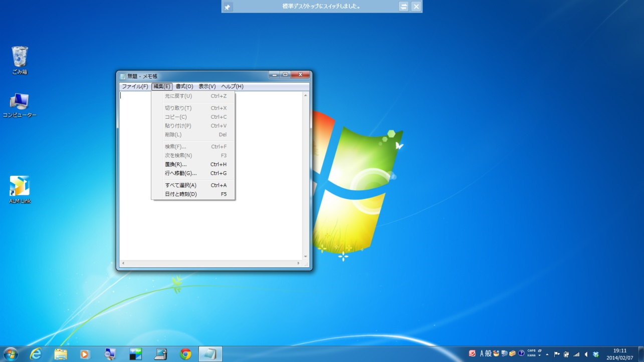The width and height of the screenshot is (644, 362).
Task: Click the Notepad icon in the window title bar
Action: coord(123,76)
